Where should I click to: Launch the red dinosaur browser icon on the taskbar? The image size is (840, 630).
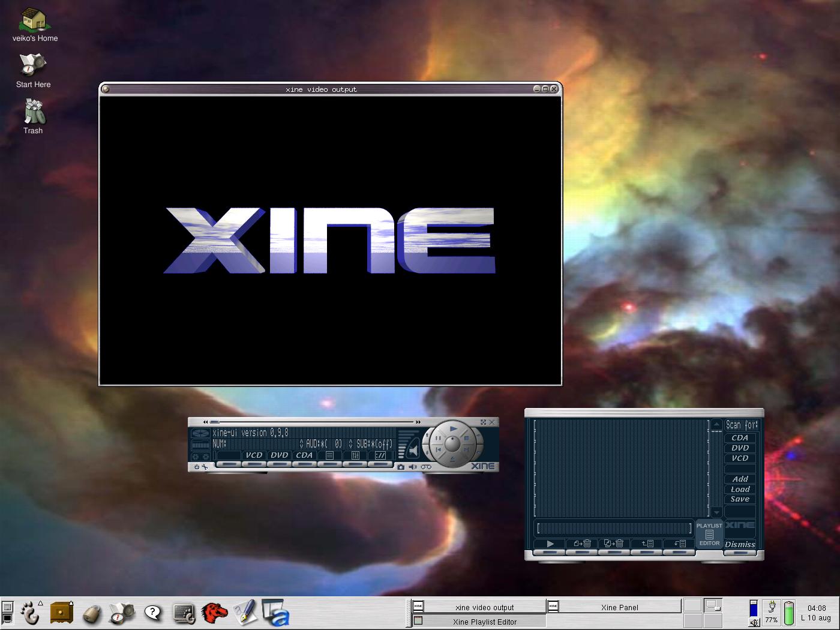214,613
